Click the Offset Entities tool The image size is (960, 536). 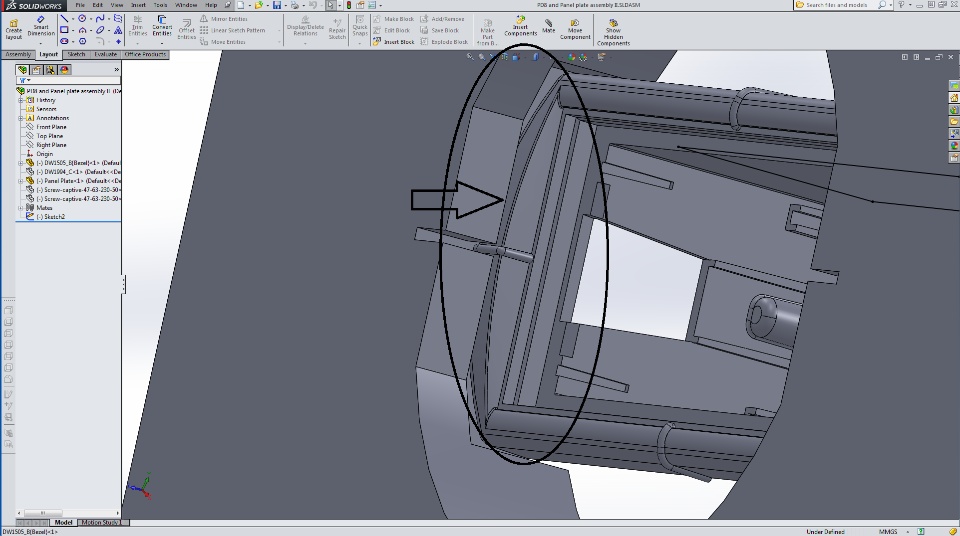click(186, 29)
